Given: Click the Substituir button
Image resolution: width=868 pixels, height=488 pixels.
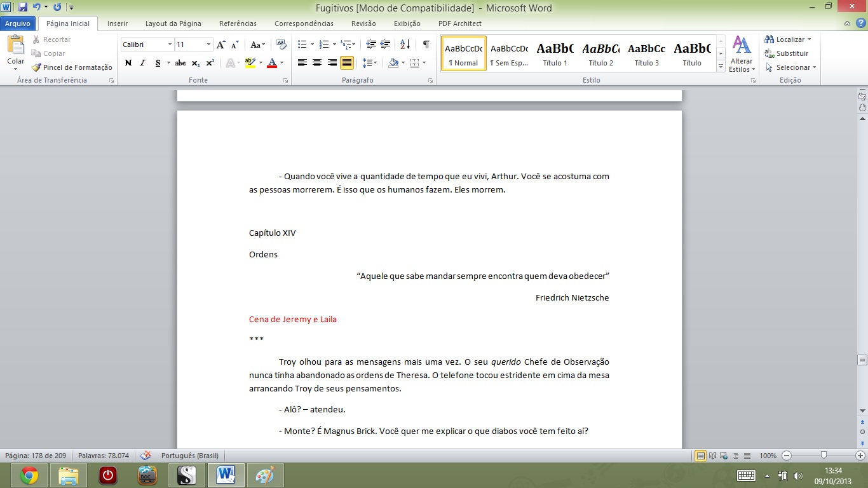Looking at the screenshot, I should 787,53.
